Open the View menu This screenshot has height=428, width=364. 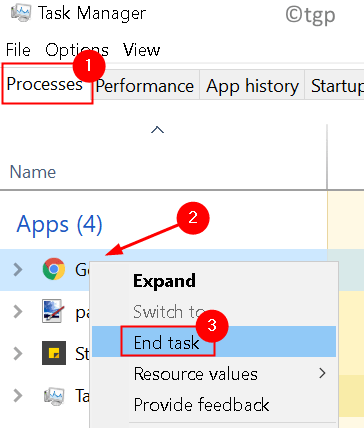click(x=141, y=50)
